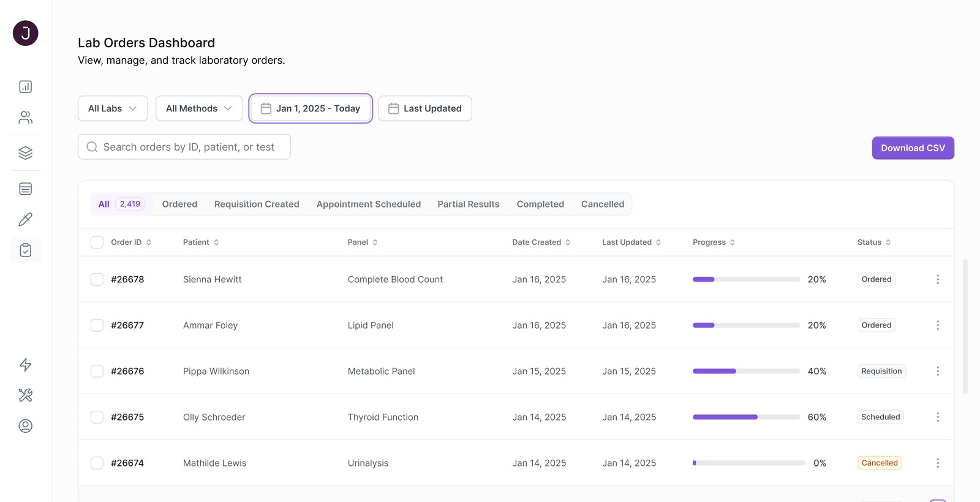Screen dimensions: 980x502
Task: Open row actions menu for order #26677
Action: tap(938, 325)
